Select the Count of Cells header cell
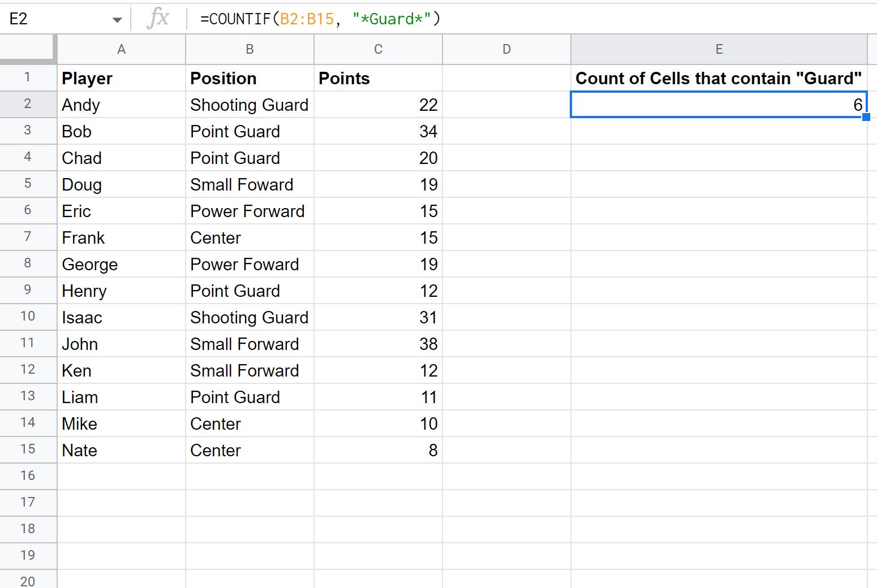The height and width of the screenshot is (588, 877). pos(719,78)
